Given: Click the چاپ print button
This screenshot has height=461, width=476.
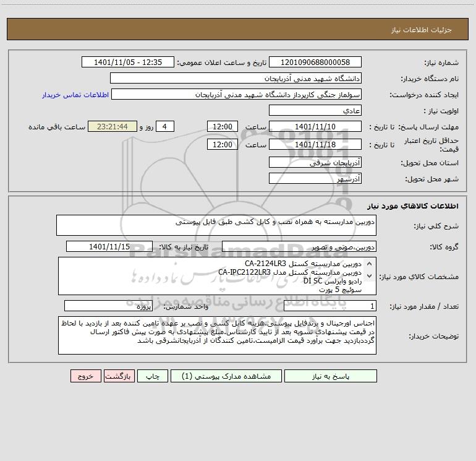Looking at the screenshot, I should point(153,376).
